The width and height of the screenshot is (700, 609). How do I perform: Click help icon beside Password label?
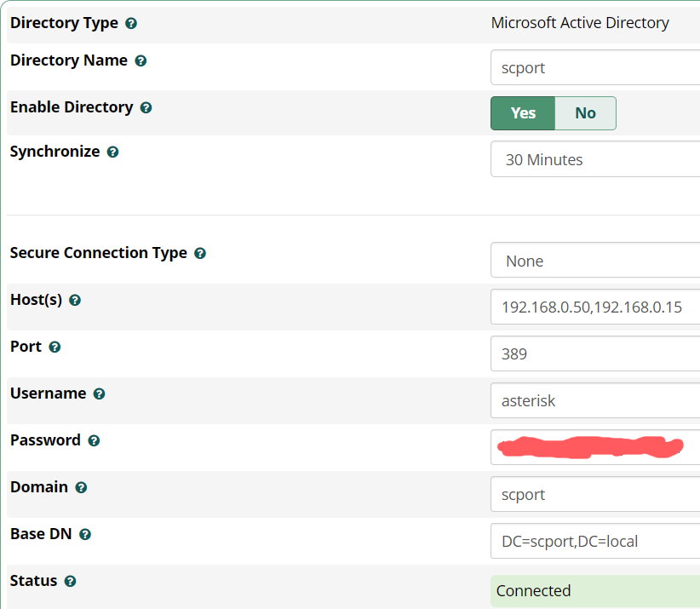pyautogui.click(x=94, y=441)
